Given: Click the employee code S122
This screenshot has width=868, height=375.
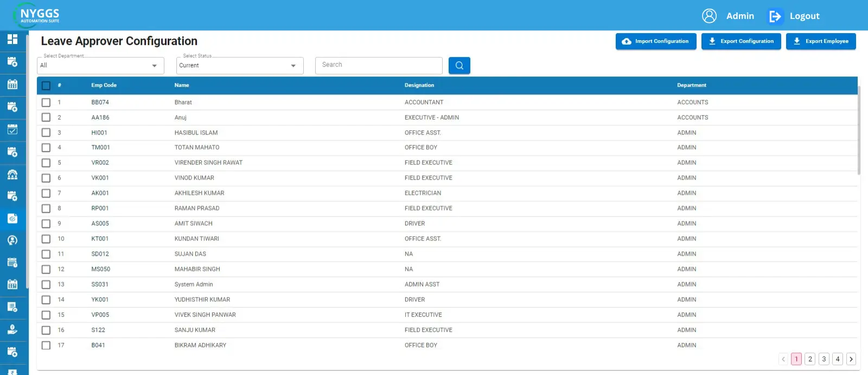Looking at the screenshot, I should [98, 330].
